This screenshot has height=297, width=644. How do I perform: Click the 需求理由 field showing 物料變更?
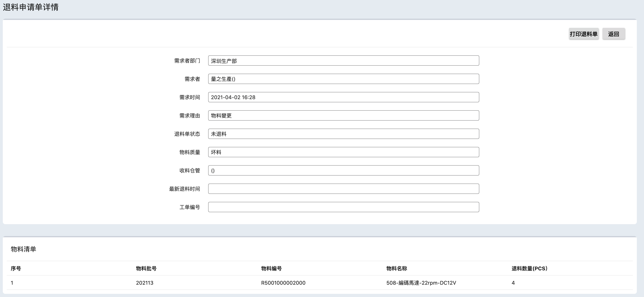coord(344,116)
